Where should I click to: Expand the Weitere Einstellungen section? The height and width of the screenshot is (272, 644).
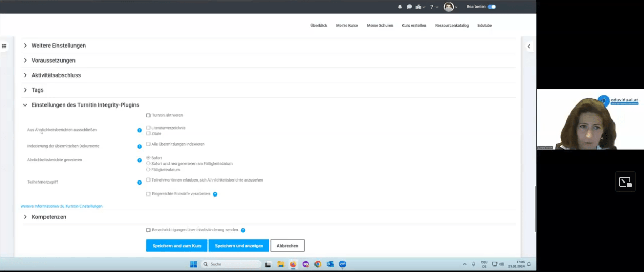pyautogui.click(x=58, y=46)
